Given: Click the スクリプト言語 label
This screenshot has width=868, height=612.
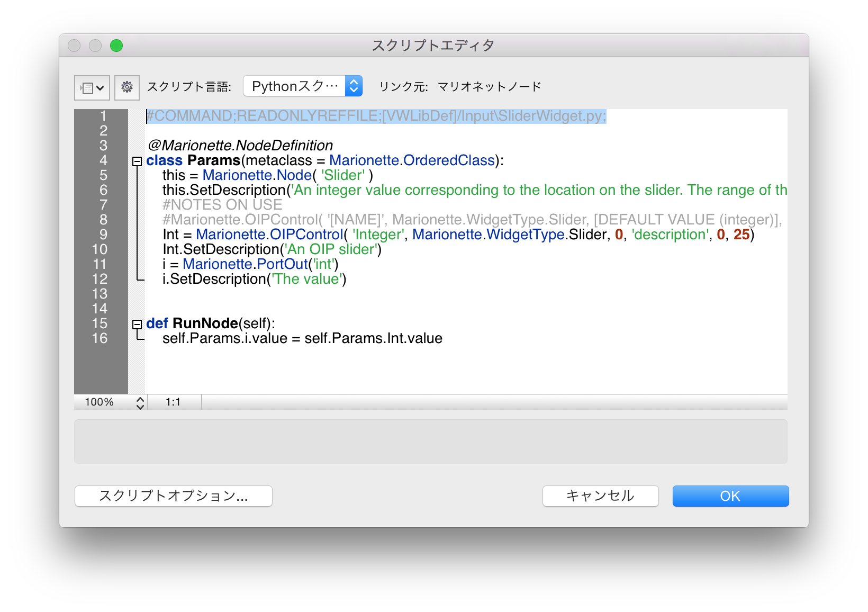Looking at the screenshot, I should (x=189, y=87).
